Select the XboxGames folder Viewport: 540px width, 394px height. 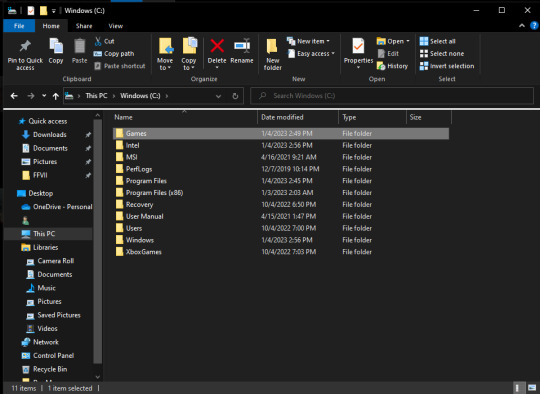coord(281,252)
